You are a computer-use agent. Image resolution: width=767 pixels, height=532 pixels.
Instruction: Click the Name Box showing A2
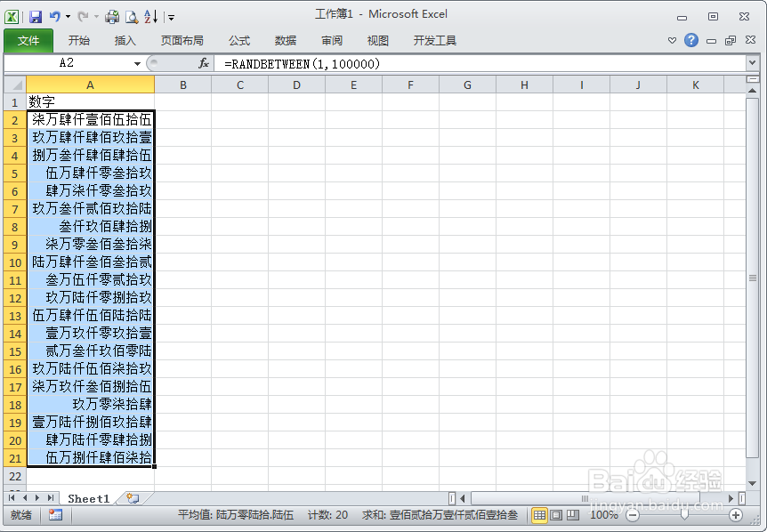pyautogui.click(x=67, y=63)
